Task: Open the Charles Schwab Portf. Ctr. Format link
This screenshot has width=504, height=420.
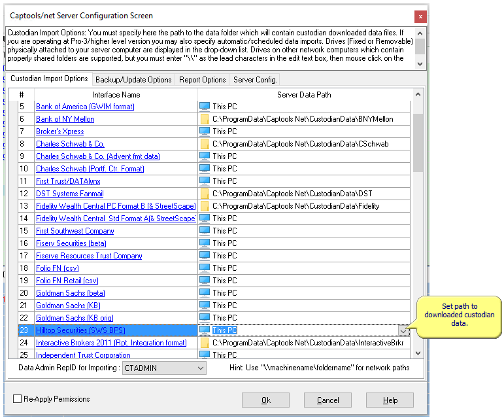Action: [90, 169]
